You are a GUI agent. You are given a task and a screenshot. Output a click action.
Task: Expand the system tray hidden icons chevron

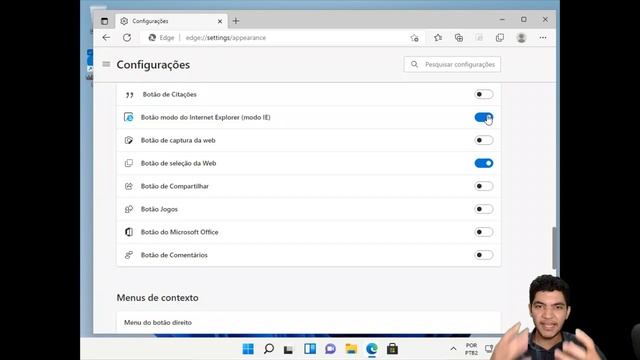[x=453, y=349]
